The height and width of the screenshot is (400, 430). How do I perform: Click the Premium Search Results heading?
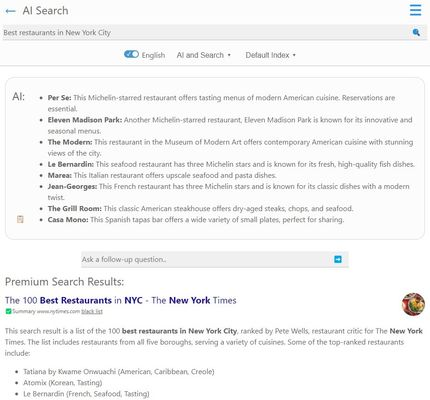64,282
